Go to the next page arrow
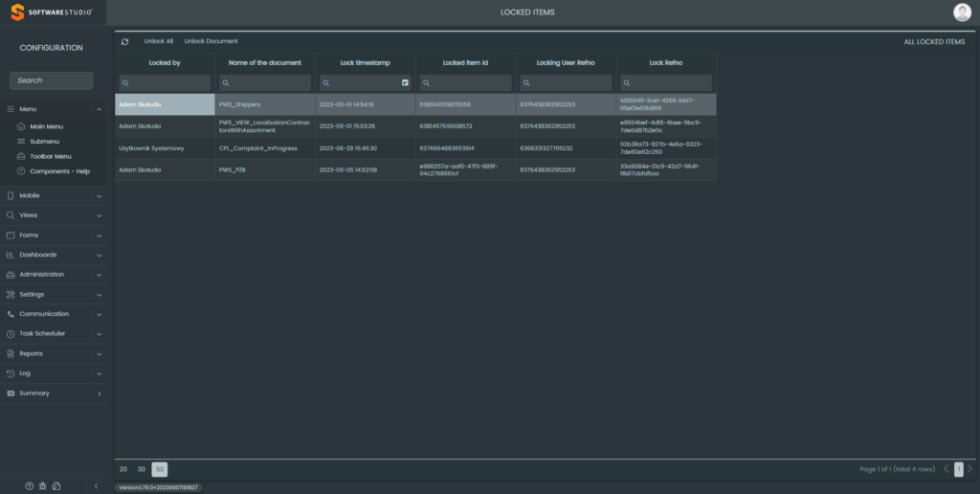980x494 pixels. point(969,469)
